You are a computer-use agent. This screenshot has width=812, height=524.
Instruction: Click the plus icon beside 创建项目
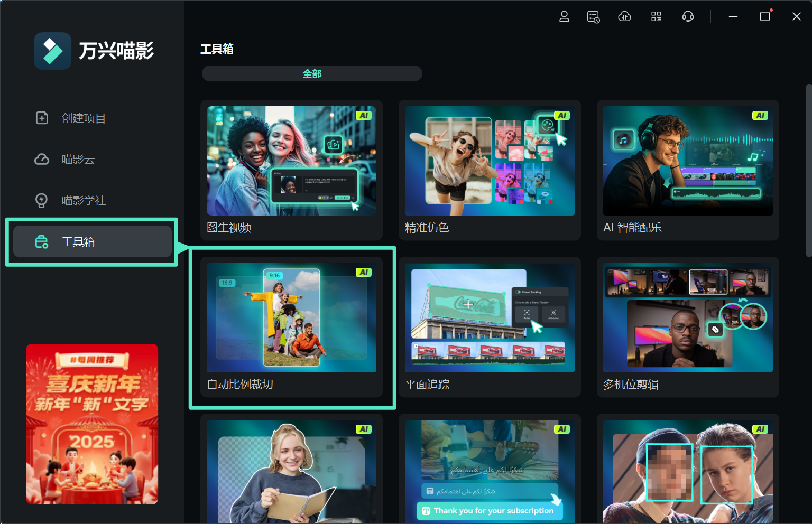[x=41, y=118]
